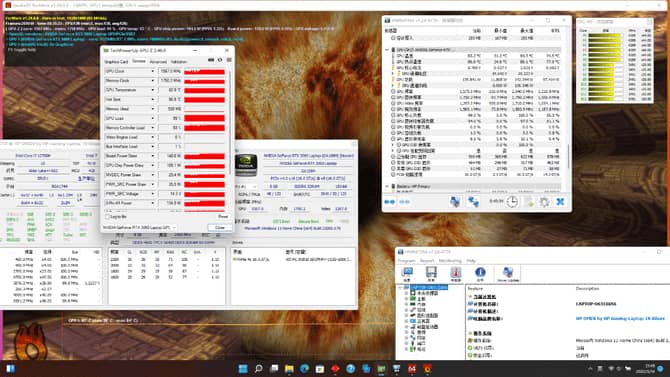Click the GPU-Z Close button
The image size is (670, 377).
[220, 228]
